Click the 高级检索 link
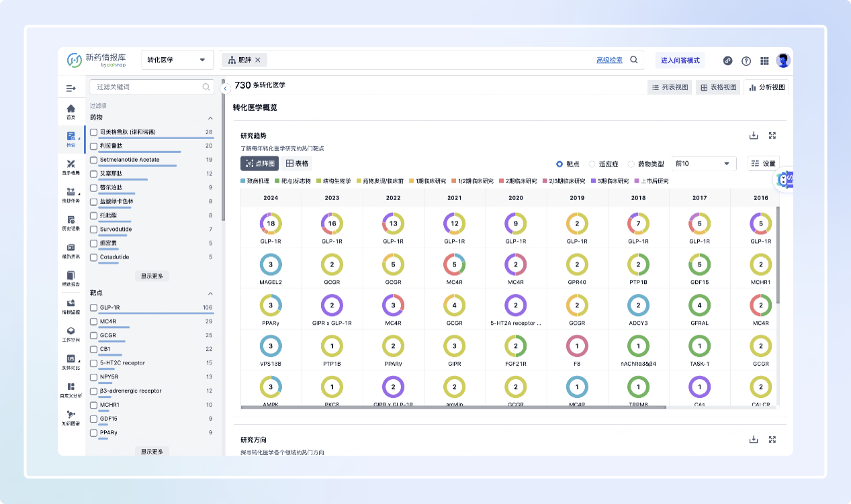Image resolution: width=851 pixels, height=504 pixels. tap(609, 60)
